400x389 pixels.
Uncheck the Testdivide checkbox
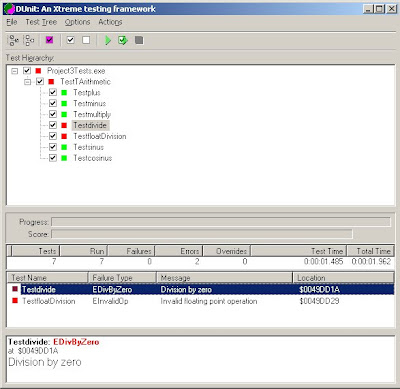coord(53,125)
